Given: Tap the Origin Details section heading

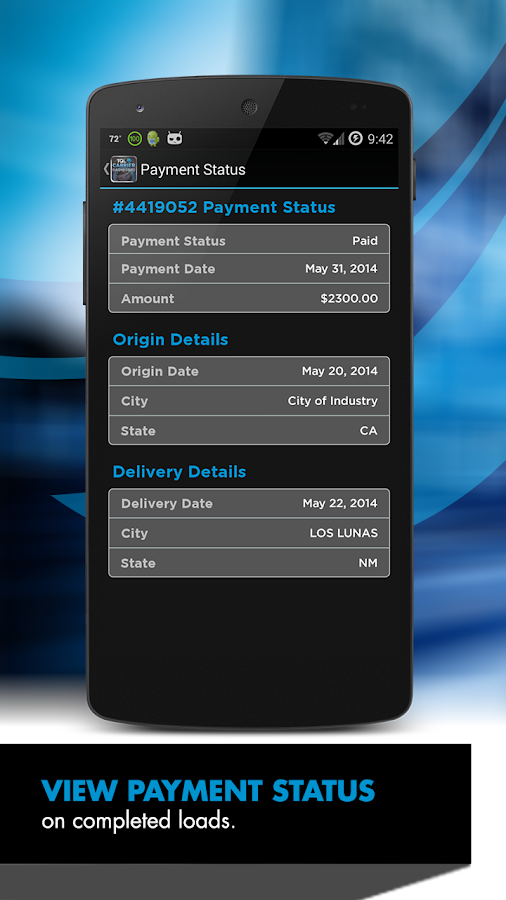Looking at the screenshot, I should (170, 340).
